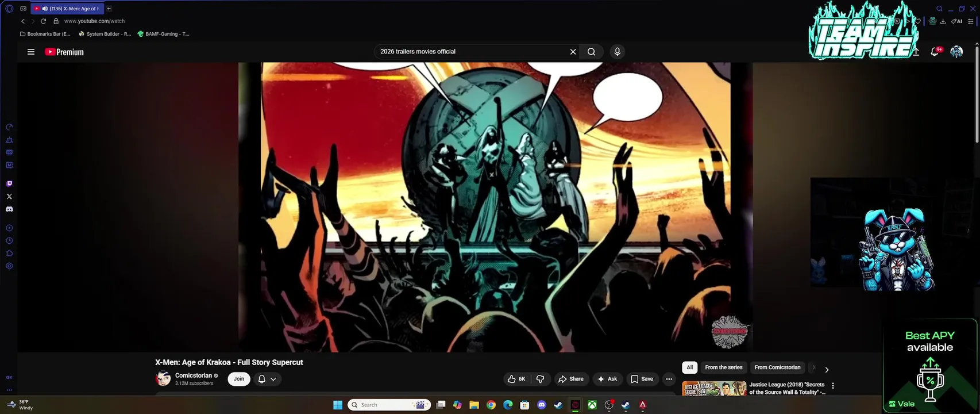The height and width of the screenshot is (414, 980).
Task: Open the Ask AI button
Action: pos(607,379)
